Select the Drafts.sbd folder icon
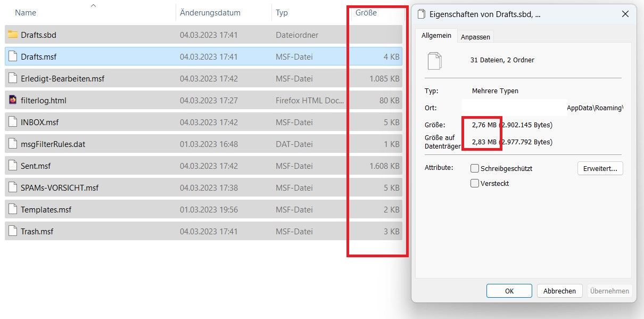 tap(13, 35)
